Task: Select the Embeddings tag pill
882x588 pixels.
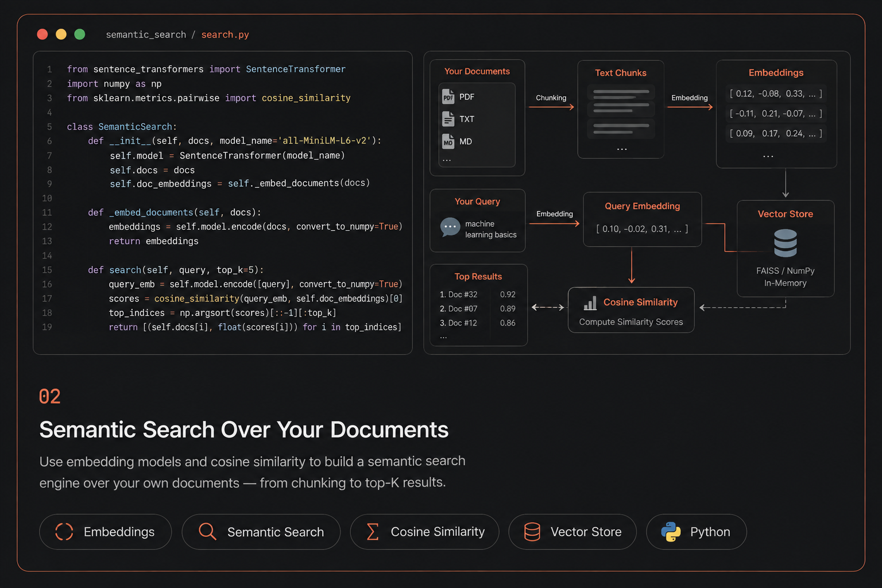Action: click(x=106, y=532)
